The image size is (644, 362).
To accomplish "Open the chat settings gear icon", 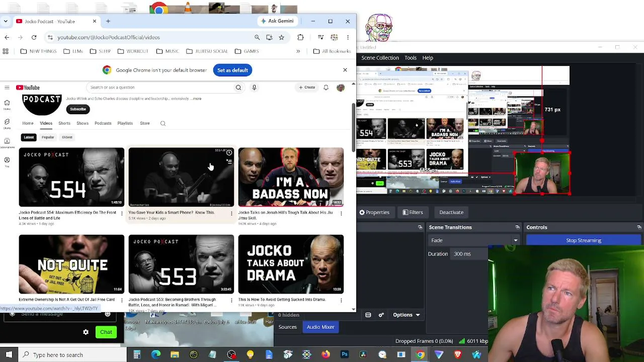I will click(x=86, y=332).
